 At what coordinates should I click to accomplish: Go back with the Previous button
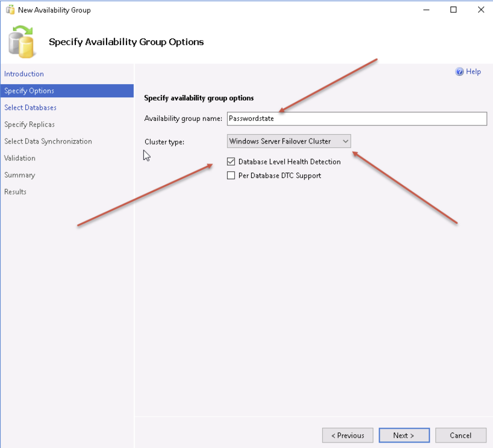[x=347, y=435]
